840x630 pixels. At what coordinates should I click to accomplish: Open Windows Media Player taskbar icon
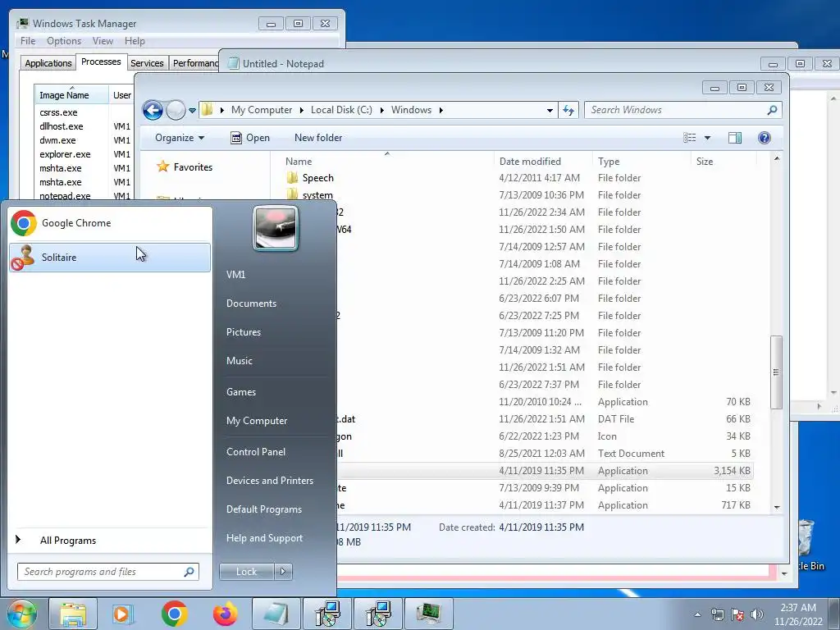click(x=123, y=614)
